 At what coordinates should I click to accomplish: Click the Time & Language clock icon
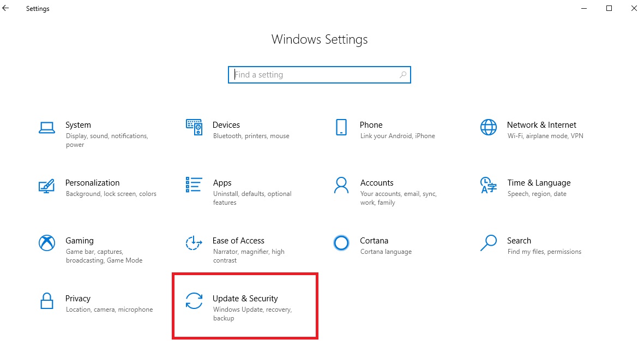(x=487, y=186)
